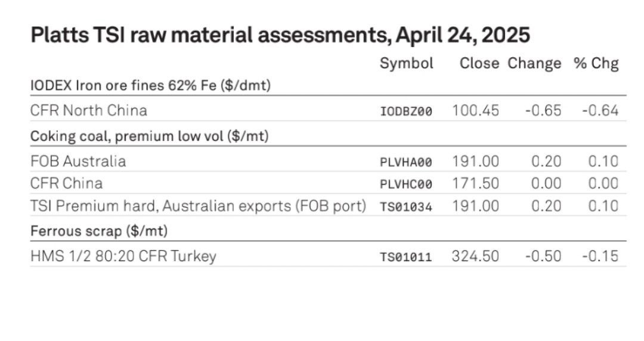Screen dimensions: 644x341
Task: Select the TSI Premium hard Australian exports row
Action: click(328, 206)
